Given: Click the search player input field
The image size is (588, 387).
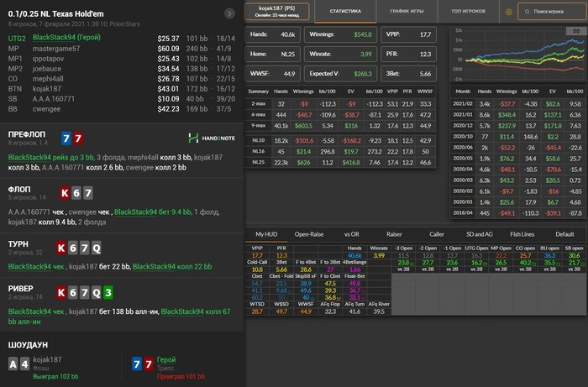Looking at the screenshot, I should (x=552, y=12).
